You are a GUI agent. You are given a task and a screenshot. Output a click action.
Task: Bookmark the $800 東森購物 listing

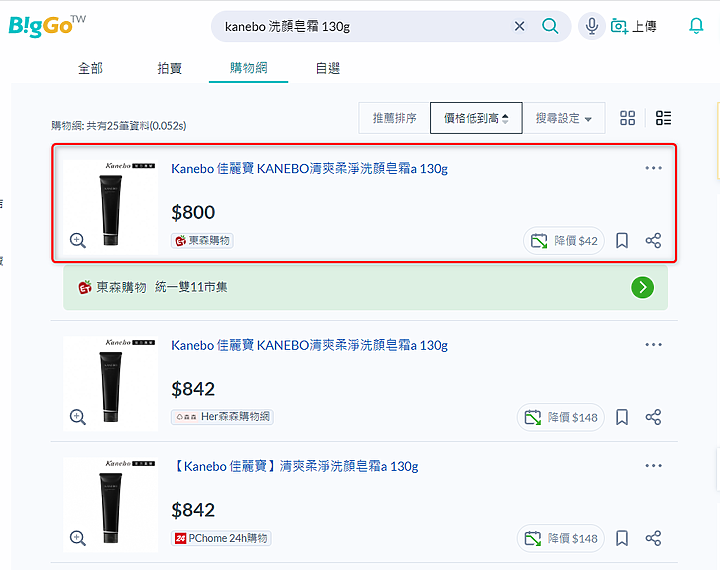[x=622, y=240]
